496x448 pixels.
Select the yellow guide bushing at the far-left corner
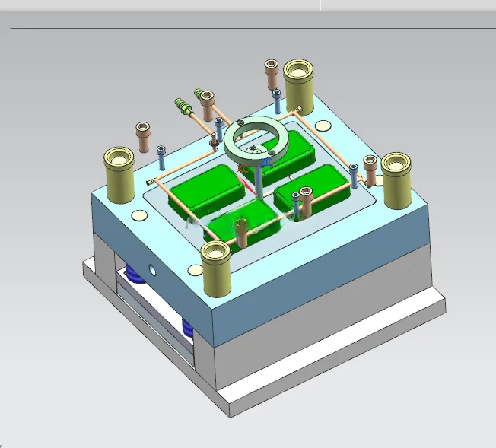(119, 175)
